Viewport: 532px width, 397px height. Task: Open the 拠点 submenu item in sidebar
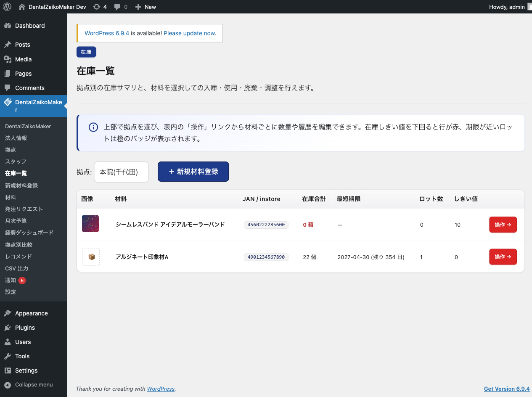pyautogui.click(x=11, y=150)
